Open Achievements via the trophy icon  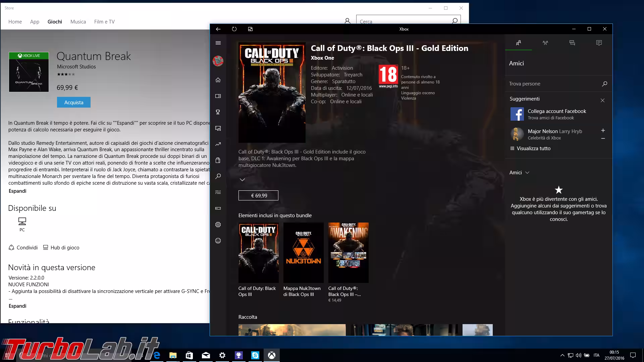pyautogui.click(x=218, y=112)
